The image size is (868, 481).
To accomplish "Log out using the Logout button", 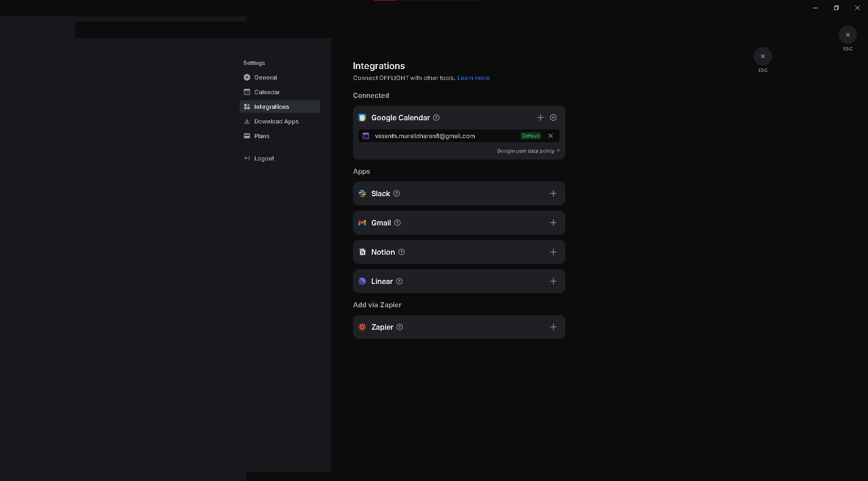I will [x=264, y=158].
